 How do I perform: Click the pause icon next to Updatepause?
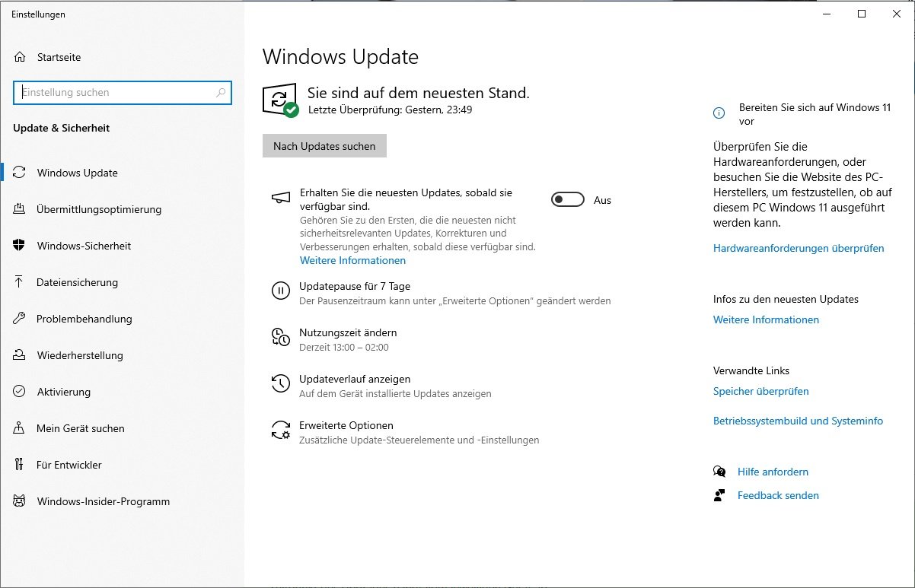coord(281,291)
